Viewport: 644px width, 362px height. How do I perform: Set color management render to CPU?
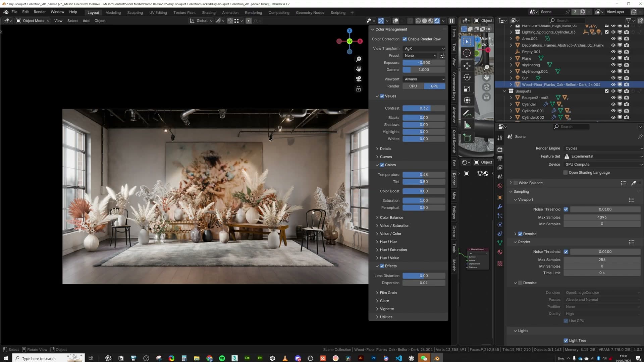413,86
